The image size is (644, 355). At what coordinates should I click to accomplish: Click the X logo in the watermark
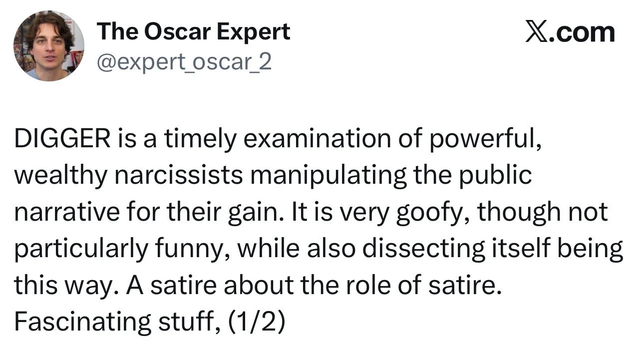coord(537,32)
